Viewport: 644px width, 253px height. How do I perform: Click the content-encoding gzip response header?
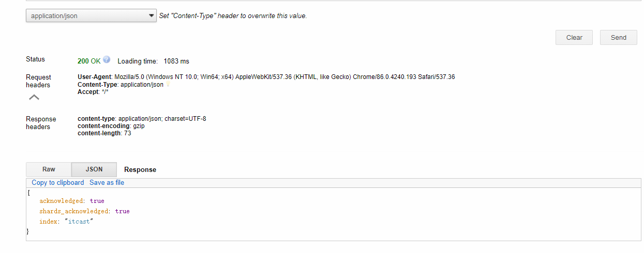pos(111,126)
